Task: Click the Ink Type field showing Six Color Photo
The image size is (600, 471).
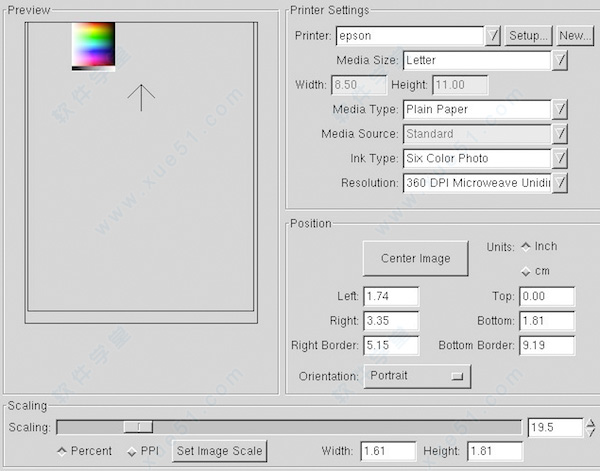Action: pyautogui.click(x=477, y=158)
